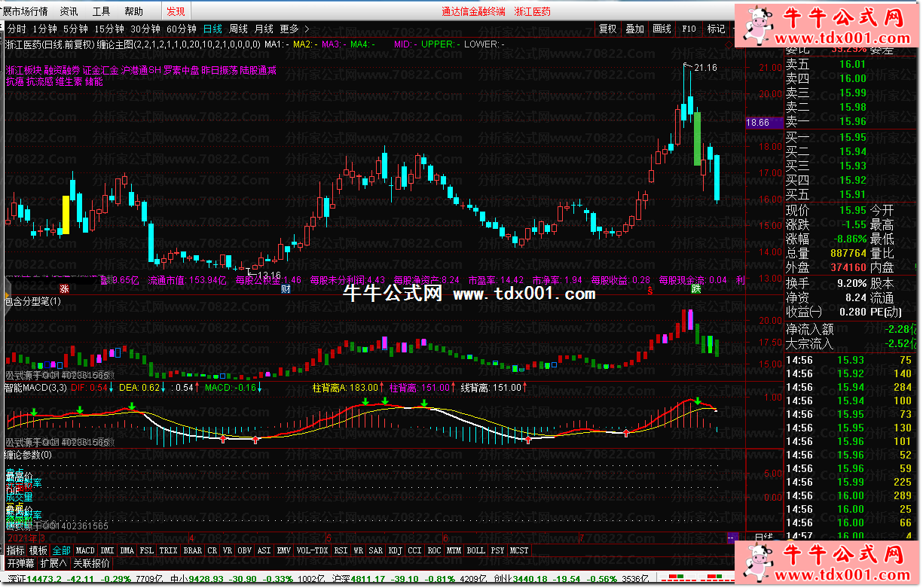Select the MCST indicator tab
This screenshot has width=923, height=588.
pos(519,550)
